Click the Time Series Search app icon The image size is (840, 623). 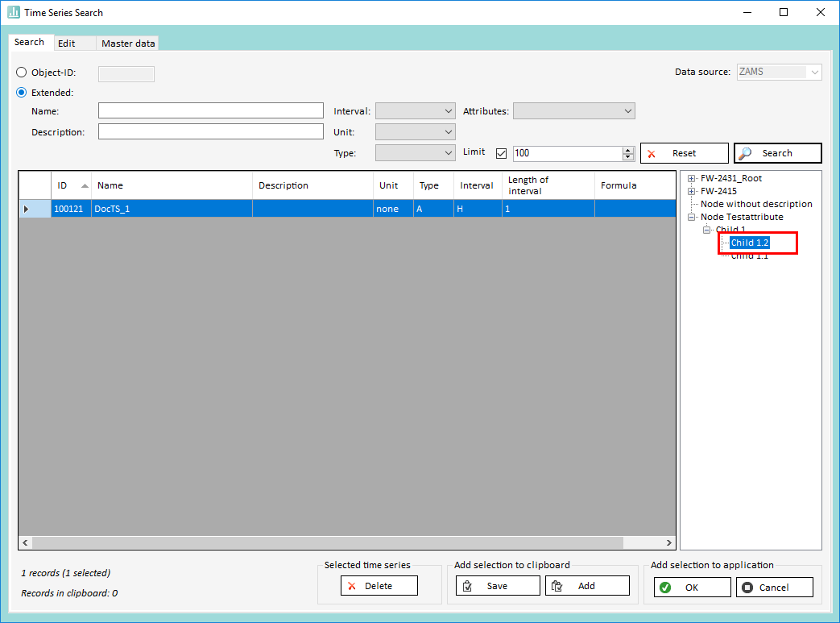click(x=14, y=12)
